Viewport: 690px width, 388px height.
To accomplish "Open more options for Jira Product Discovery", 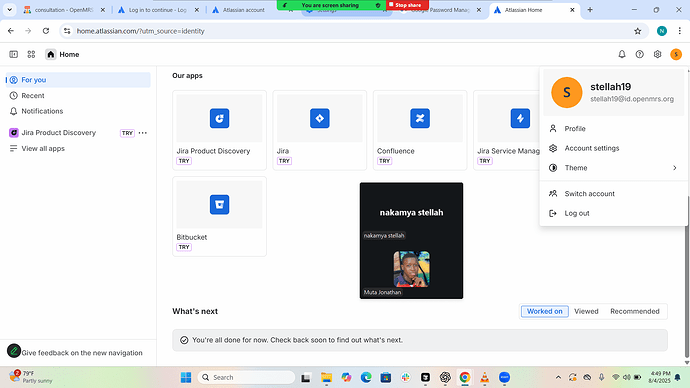I will click(x=143, y=133).
